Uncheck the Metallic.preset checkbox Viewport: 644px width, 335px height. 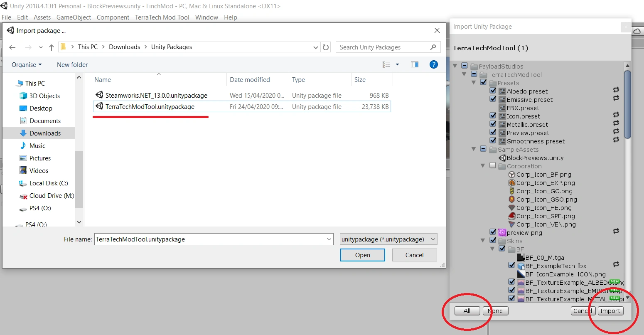pos(493,124)
